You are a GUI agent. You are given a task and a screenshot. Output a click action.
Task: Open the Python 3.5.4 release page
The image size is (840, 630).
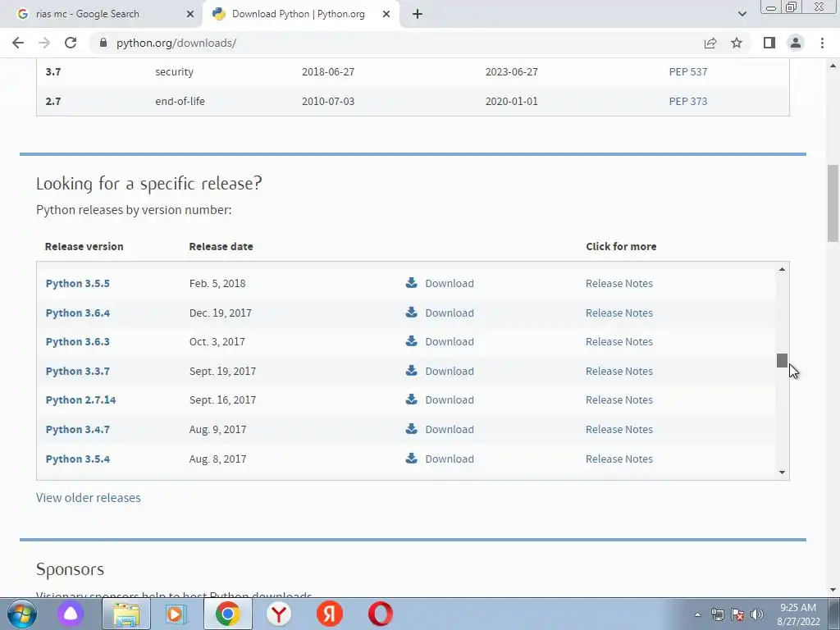tap(78, 459)
